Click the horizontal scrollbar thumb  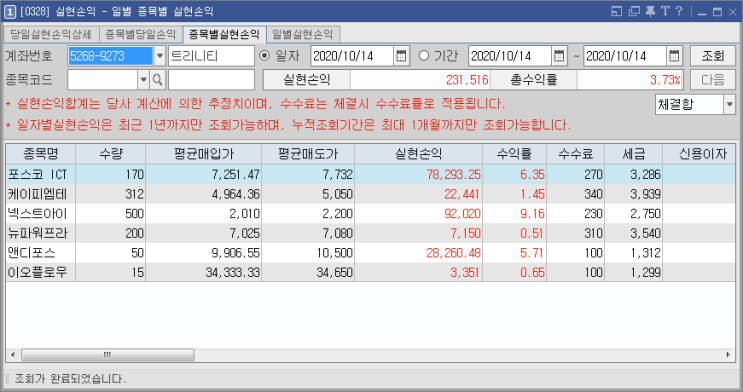point(108,355)
